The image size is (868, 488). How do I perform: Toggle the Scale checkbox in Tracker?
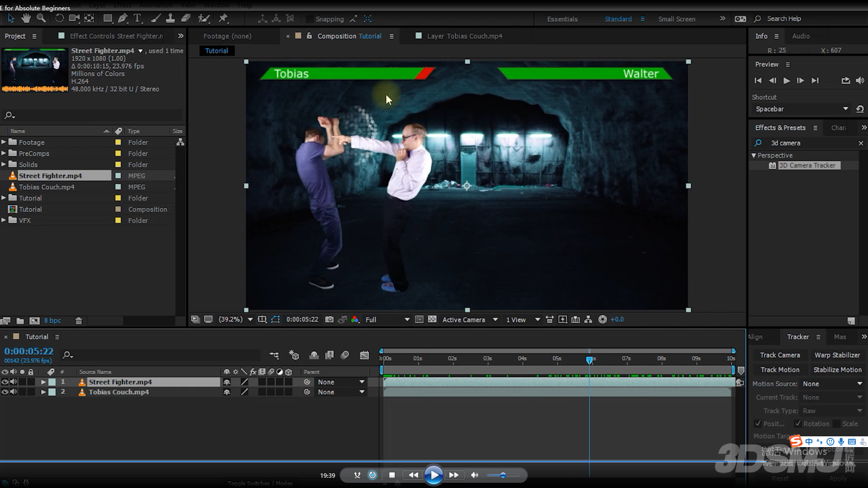tap(836, 424)
